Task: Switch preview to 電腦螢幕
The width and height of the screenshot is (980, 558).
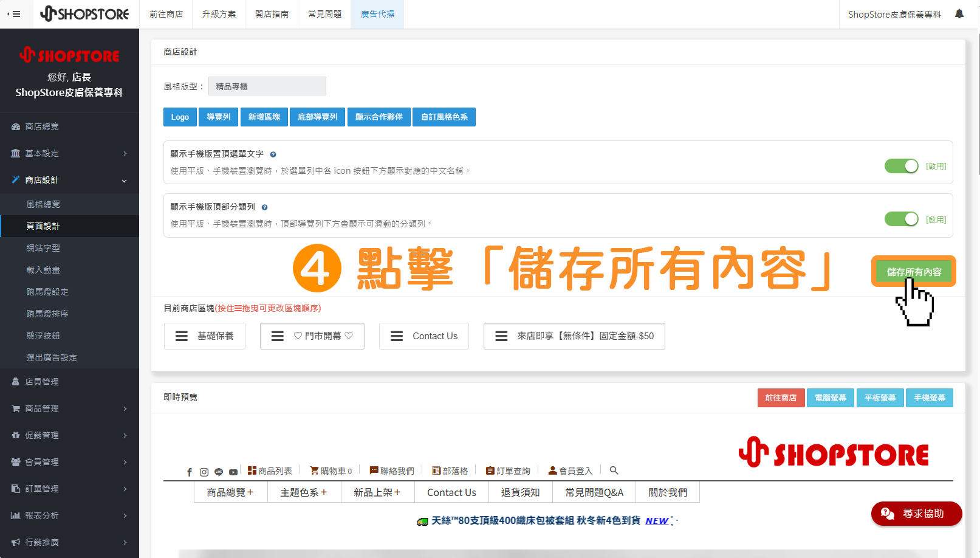Action: pyautogui.click(x=831, y=398)
